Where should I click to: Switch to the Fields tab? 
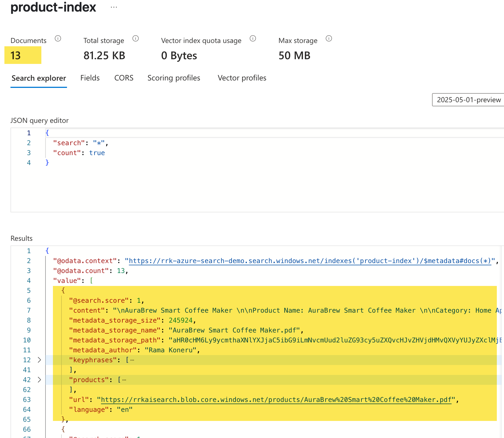(90, 78)
